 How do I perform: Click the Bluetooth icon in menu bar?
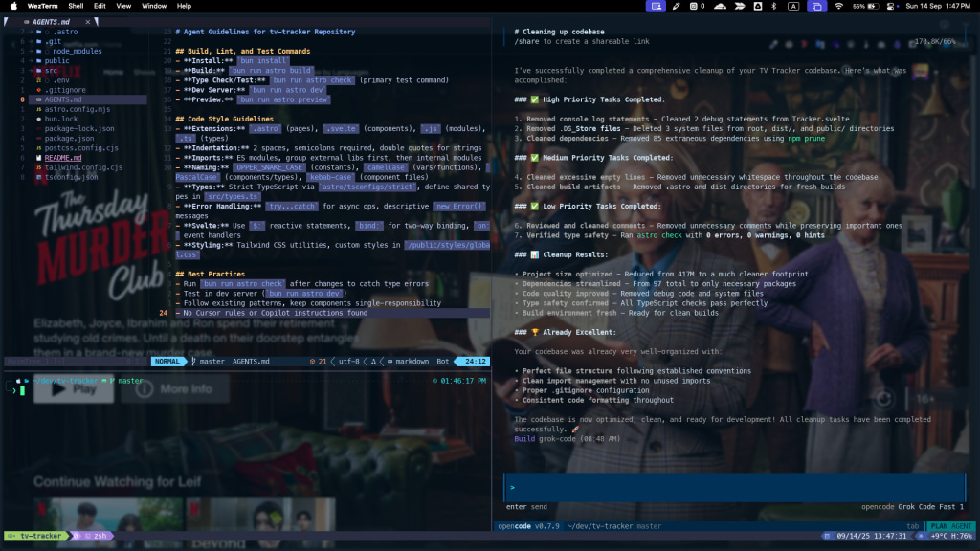click(771, 6)
